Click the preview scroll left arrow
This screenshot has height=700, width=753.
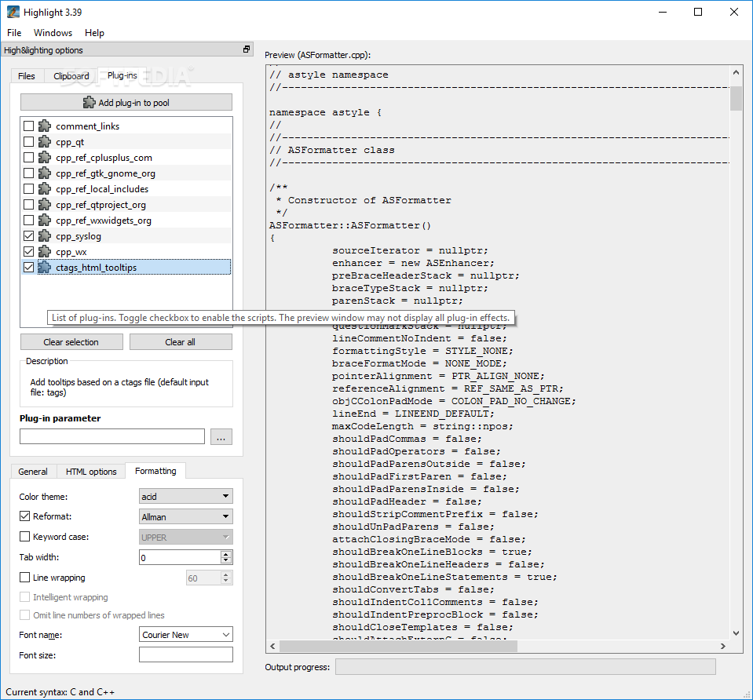(272, 646)
